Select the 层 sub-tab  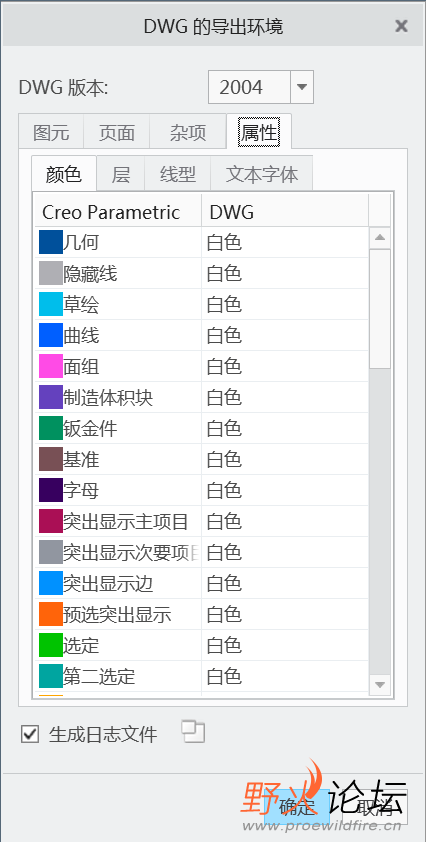point(121,174)
